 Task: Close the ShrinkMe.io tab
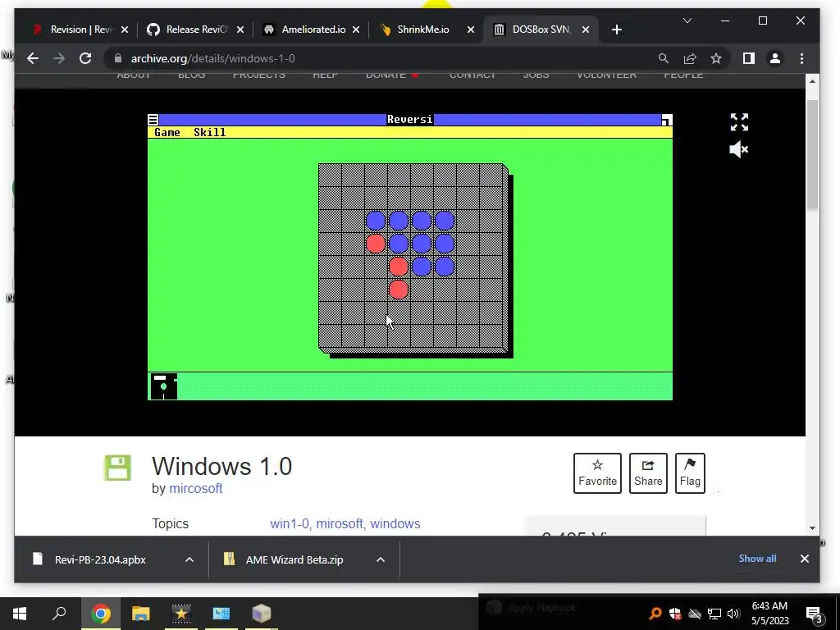click(x=470, y=30)
